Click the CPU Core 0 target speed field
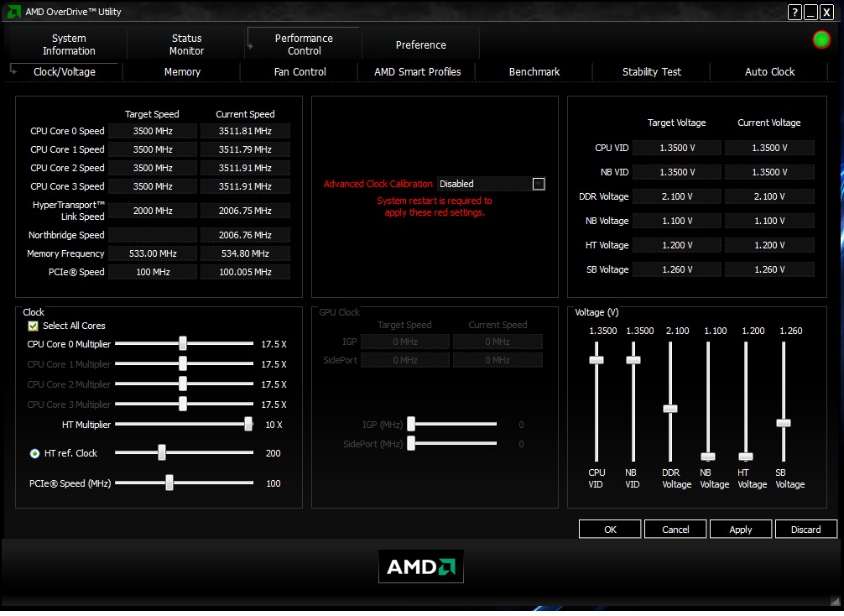This screenshot has height=616, width=844. click(153, 131)
